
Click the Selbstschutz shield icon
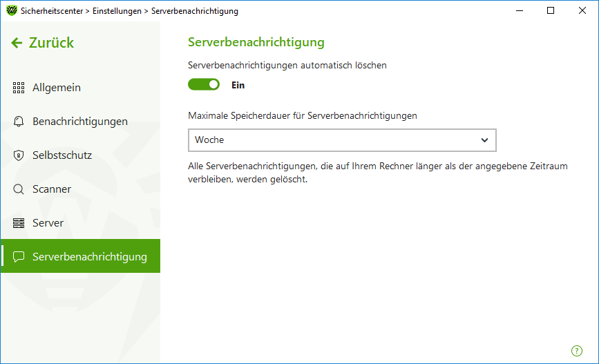19,155
